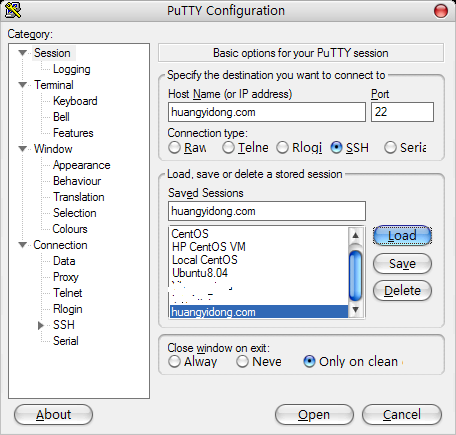Viewport: 456px width, 435px height.
Task: Open the Telnet category in the tree
Action: 68,293
